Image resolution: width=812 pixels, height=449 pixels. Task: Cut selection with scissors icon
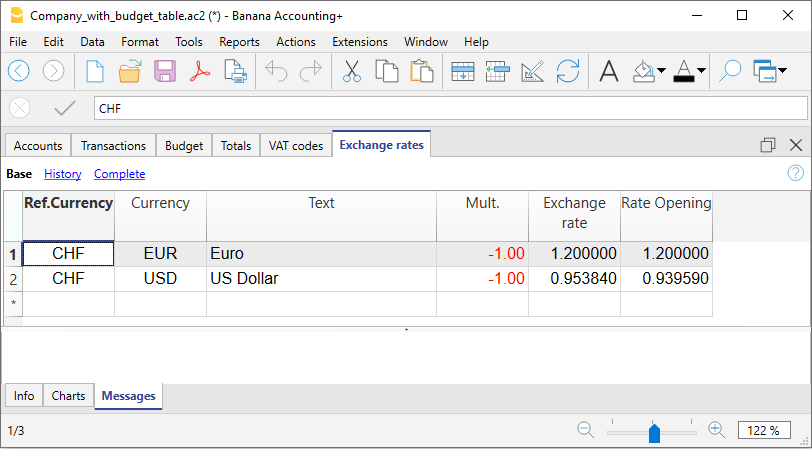[x=352, y=71]
